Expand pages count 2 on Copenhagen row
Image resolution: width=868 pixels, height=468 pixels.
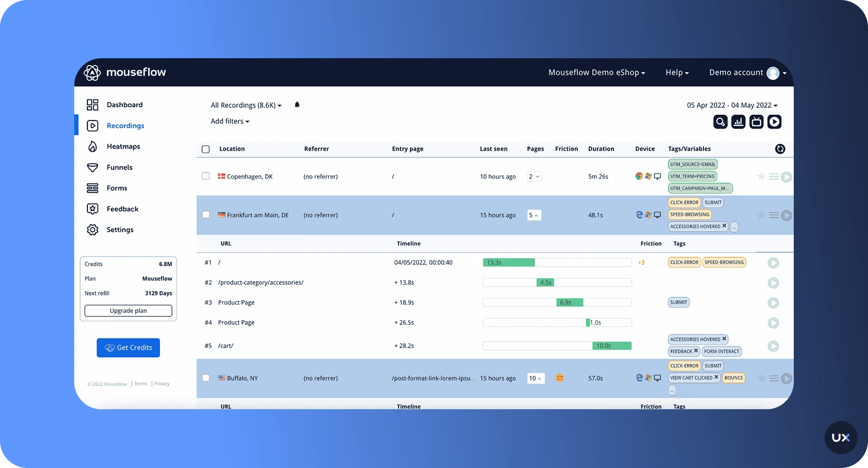tap(534, 176)
